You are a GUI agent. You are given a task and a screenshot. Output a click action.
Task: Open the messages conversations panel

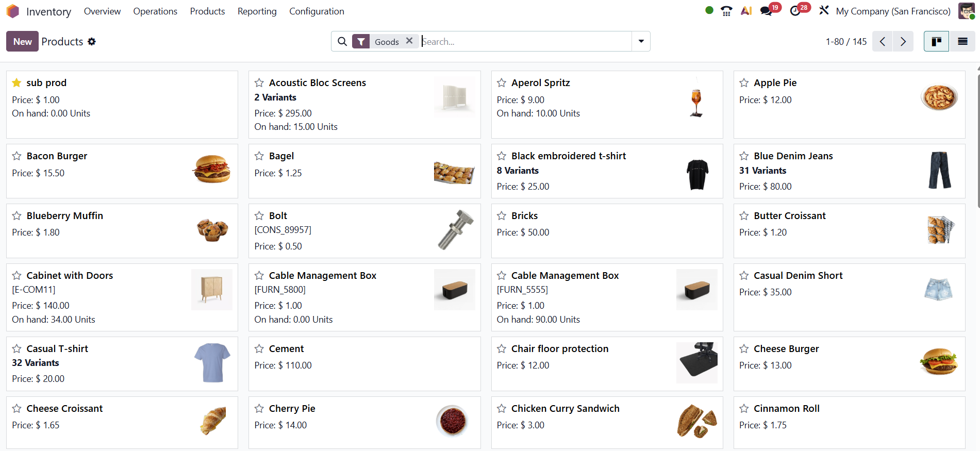pos(765,10)
